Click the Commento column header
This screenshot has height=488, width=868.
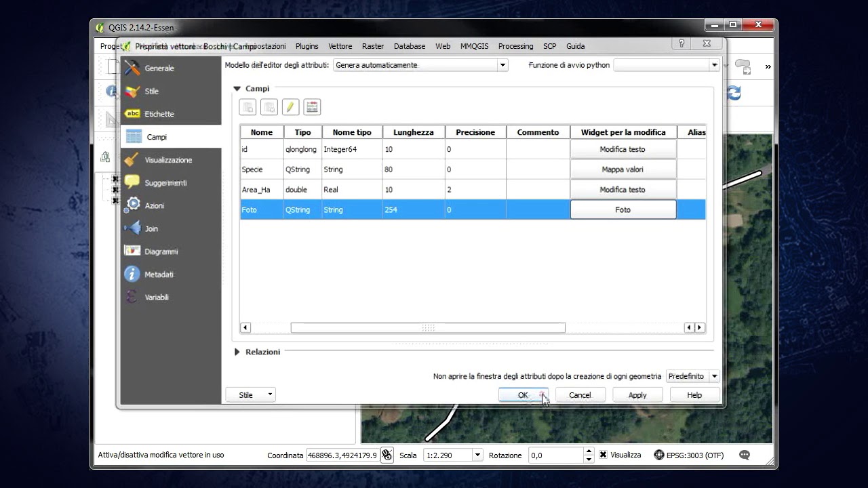tap(538, 132)
